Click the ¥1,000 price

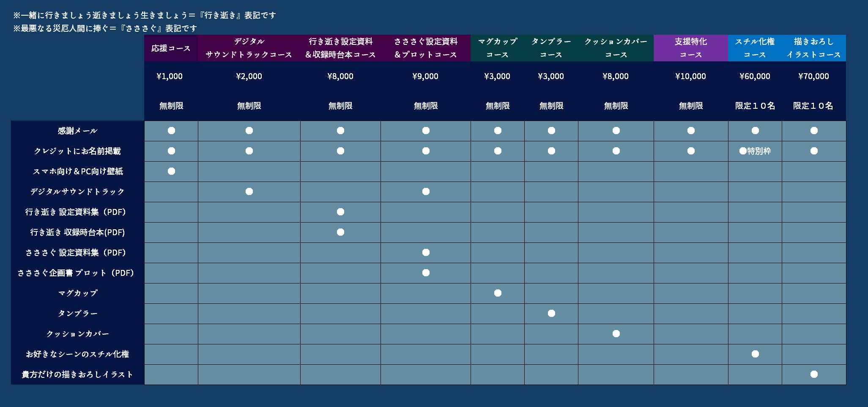(170, 77)
